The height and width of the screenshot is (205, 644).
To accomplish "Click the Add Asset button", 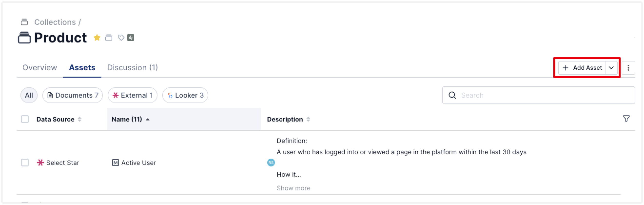I will (582, 68).
